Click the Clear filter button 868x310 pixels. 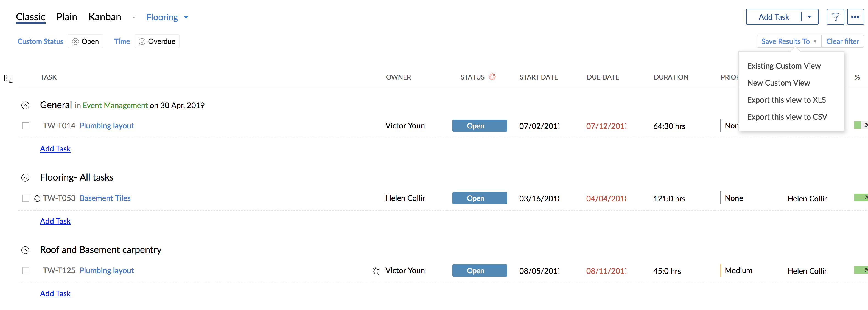[842, 41]
